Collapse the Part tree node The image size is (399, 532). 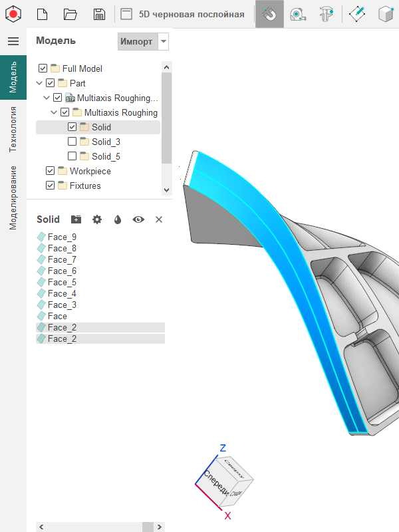pos(39,83)
